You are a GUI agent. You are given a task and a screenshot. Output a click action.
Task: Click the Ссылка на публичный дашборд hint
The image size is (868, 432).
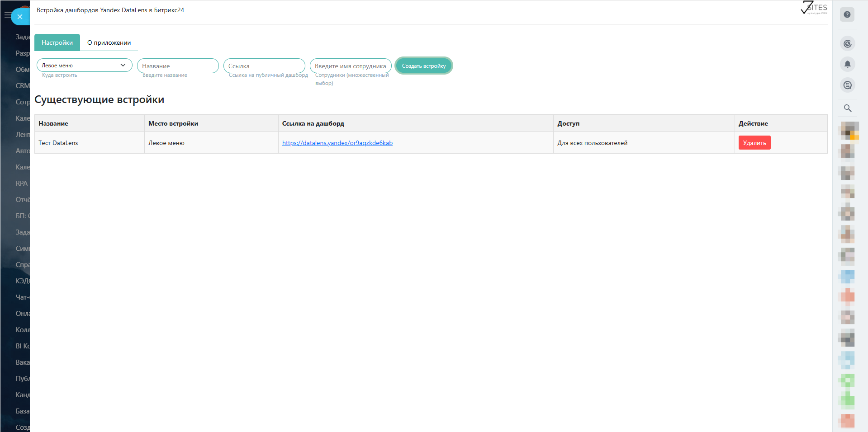point(268,75)
